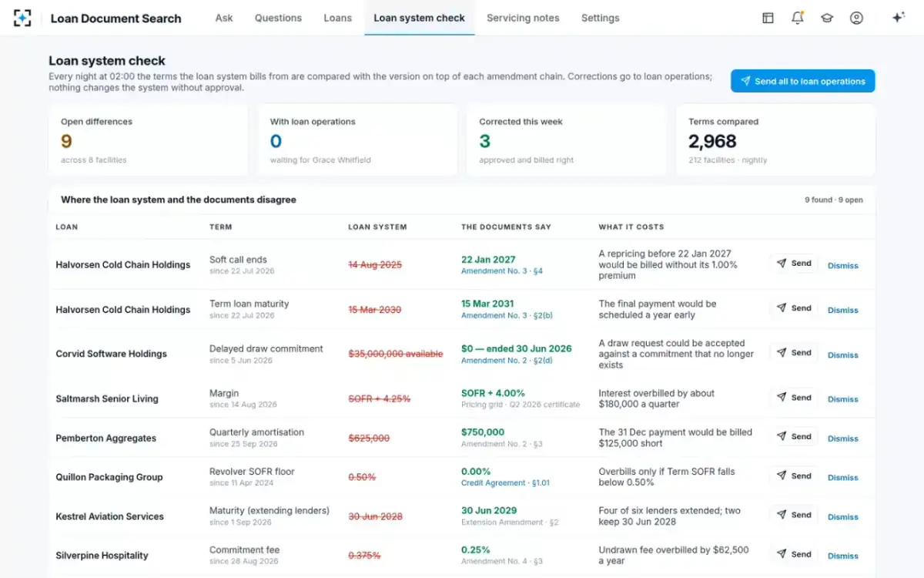This screenshot has width=924, height=578.
Task: Select Corvid Software Holdings loan name
Action: pyautogui.click(x=111, y=354)
